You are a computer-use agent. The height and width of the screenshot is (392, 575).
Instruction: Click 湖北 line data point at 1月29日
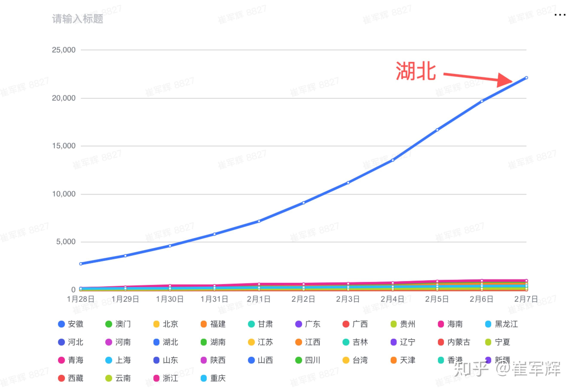(125, 256)
